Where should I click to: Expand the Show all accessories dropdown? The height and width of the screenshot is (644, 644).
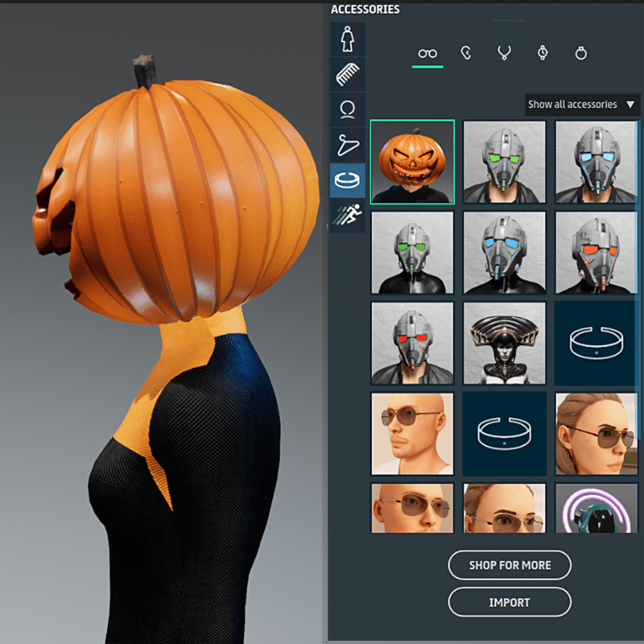pos(582,105)
